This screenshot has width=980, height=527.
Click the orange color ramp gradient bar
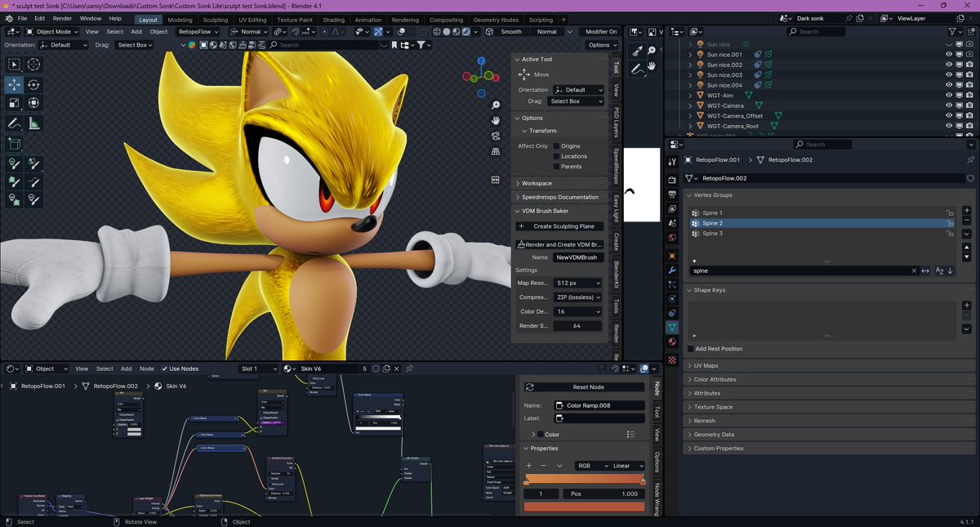[x=584, y=478]
